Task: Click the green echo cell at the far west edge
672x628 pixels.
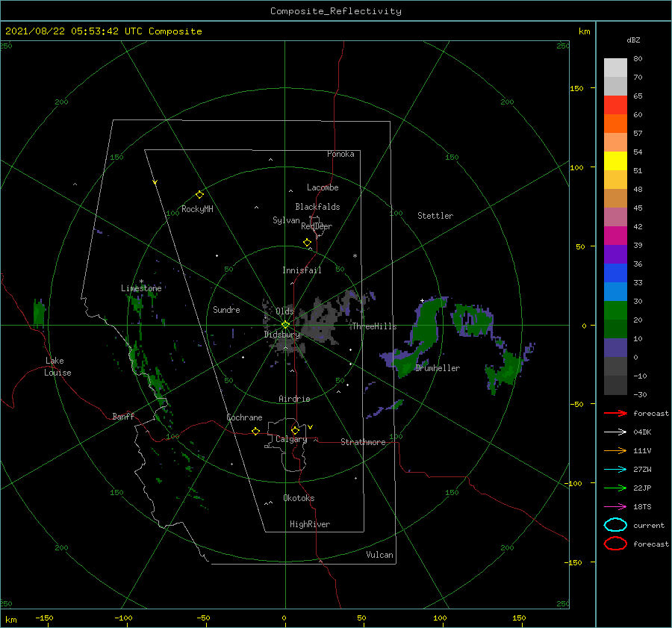Action: (x=39, y=313)
